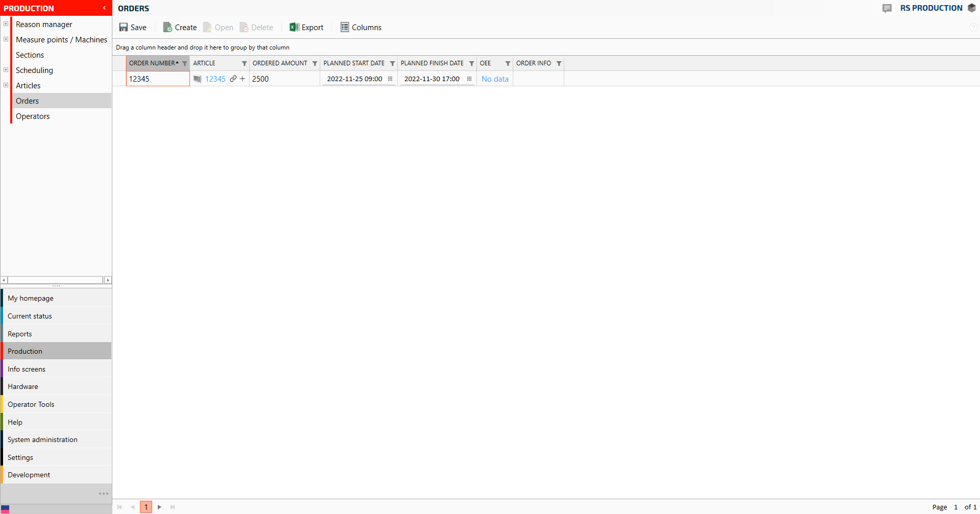Open the planned start date calendar picker
980x514 pixels.
(x=390, y=79)
